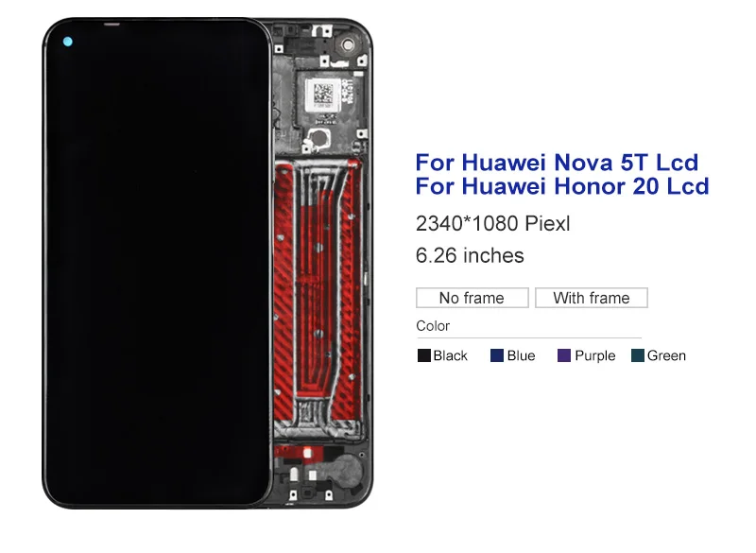
Task: Choose the Black color swatch
Action: (x=423, y=355)
